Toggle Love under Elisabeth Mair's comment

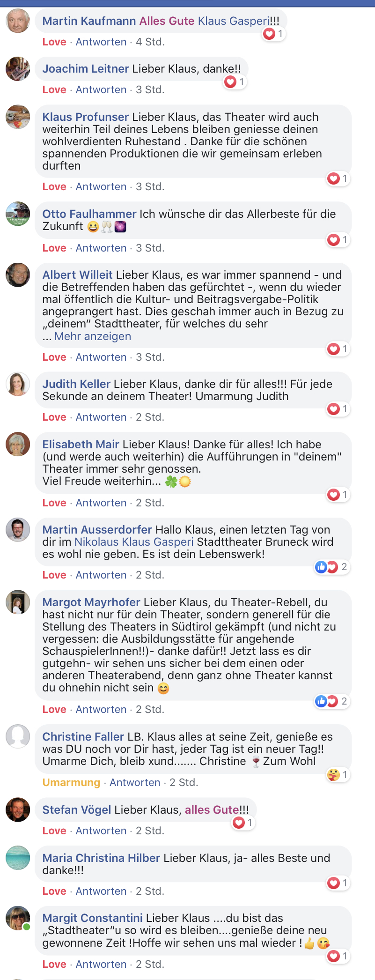[54, 503]
